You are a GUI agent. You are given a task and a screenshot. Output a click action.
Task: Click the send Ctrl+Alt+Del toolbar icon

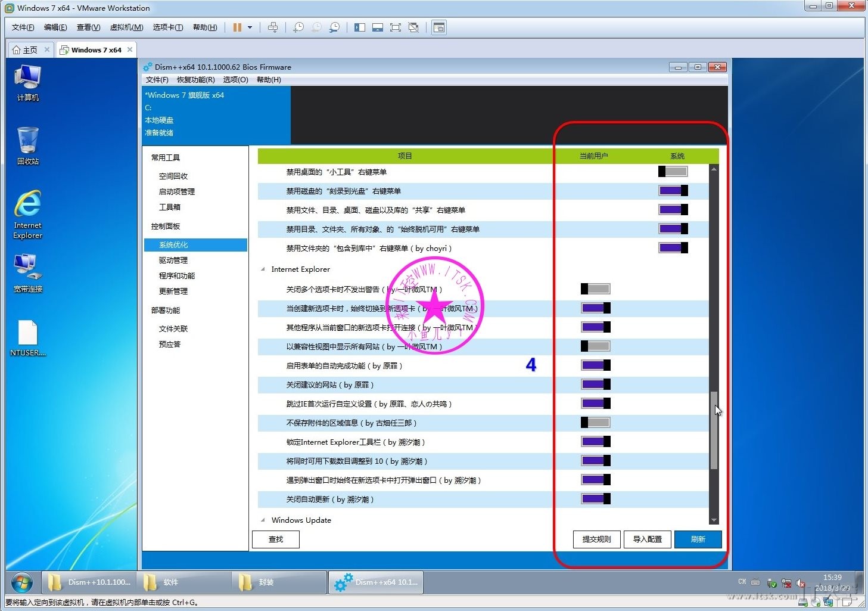273,27
